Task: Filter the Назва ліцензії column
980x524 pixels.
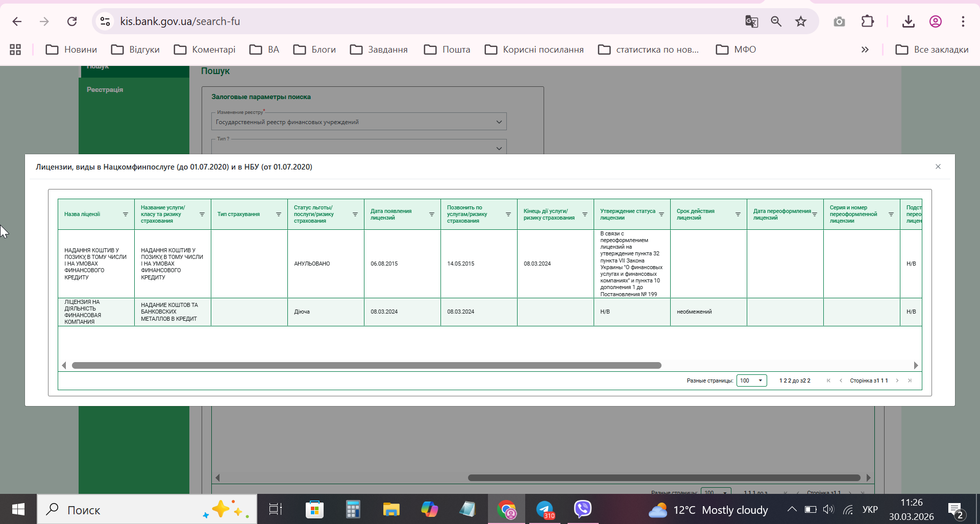Action: click(126, 215)
